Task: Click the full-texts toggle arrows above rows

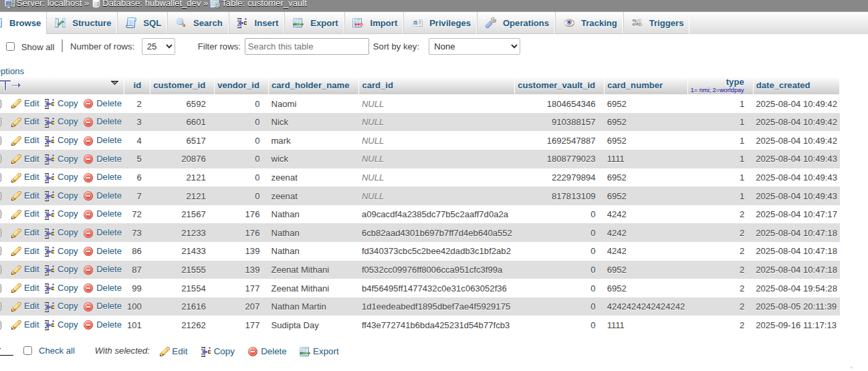Action: [10, 85]
